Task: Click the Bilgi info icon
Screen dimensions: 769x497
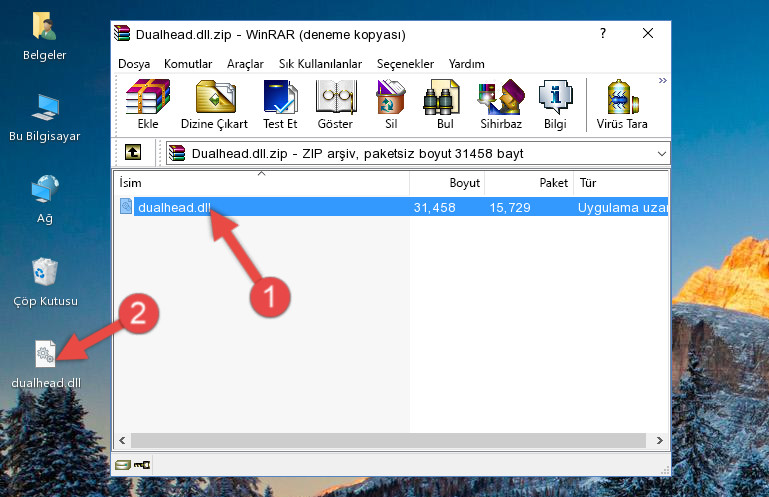Action: pyautogui.click(x=555, y=104)
